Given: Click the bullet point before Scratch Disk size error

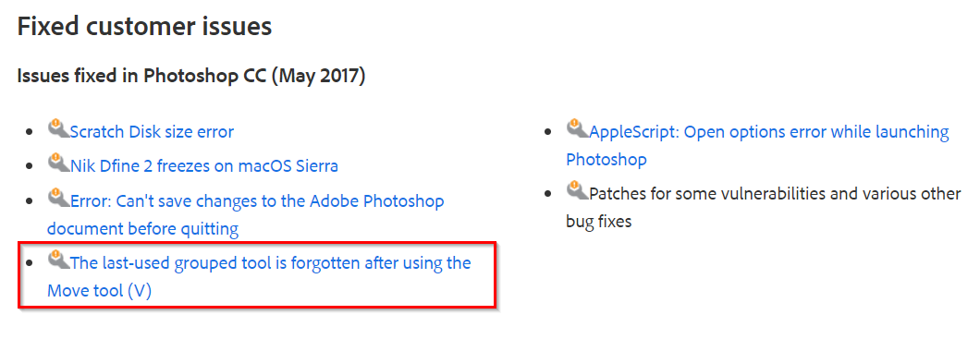Looking at the screenshot, I should click(x=29, y=133).
